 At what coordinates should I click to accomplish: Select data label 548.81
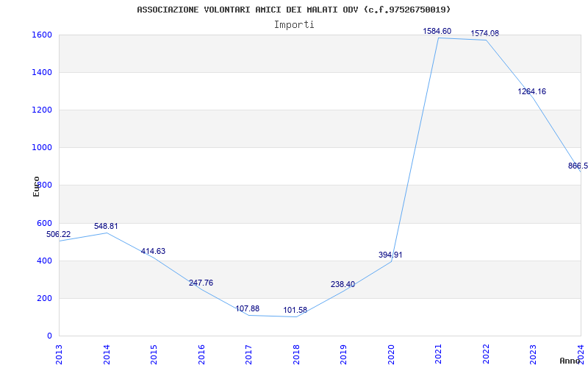tap(106, 226)
